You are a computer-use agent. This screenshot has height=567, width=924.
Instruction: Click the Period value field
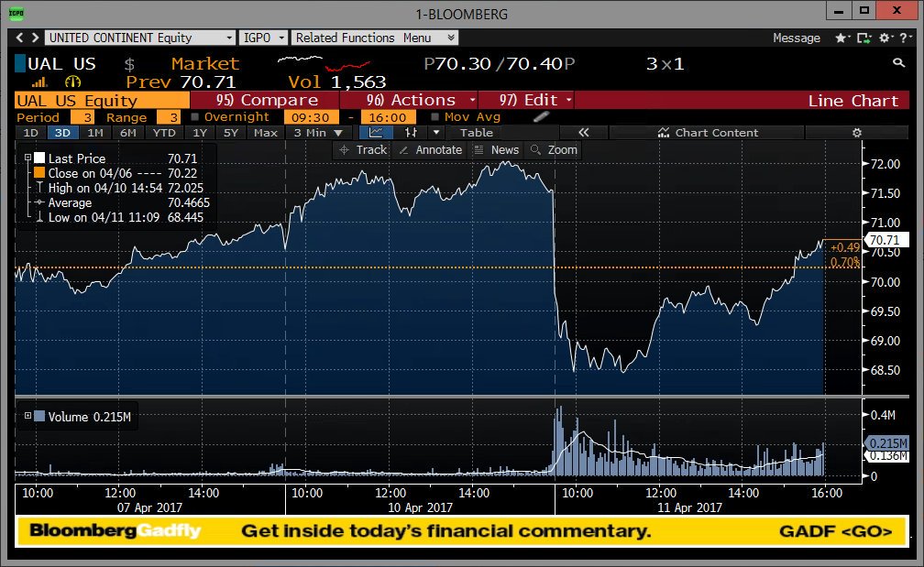point(82,117)
